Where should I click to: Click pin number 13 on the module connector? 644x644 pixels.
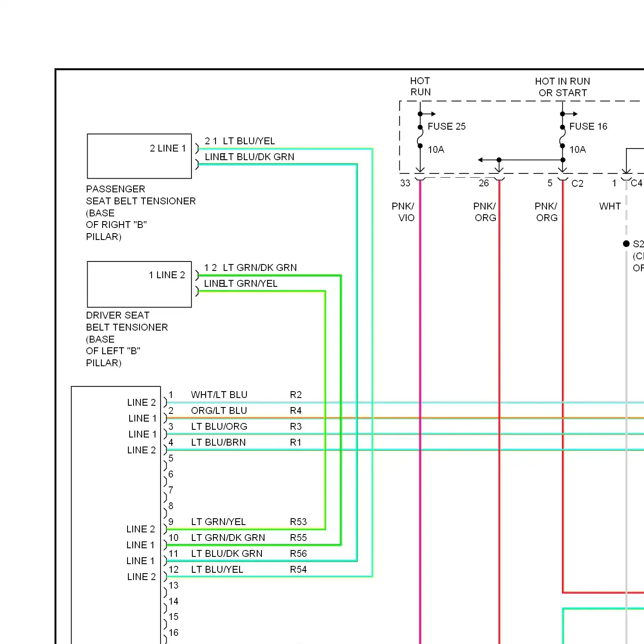173,585
